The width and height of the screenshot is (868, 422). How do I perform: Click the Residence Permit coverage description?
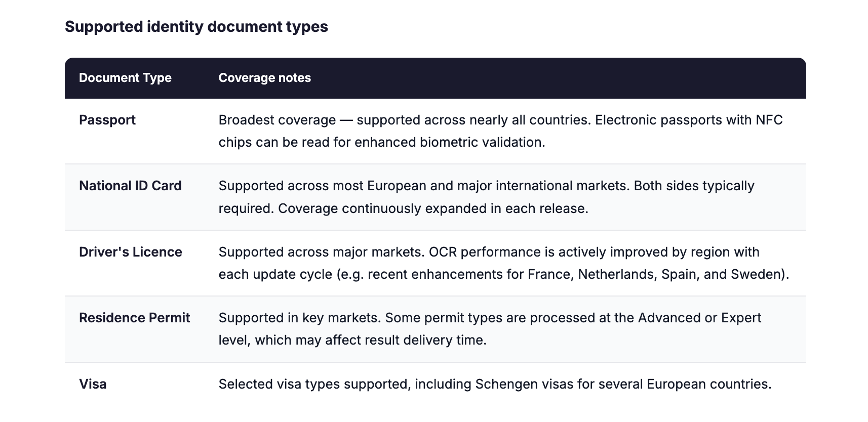pos(490,329)
